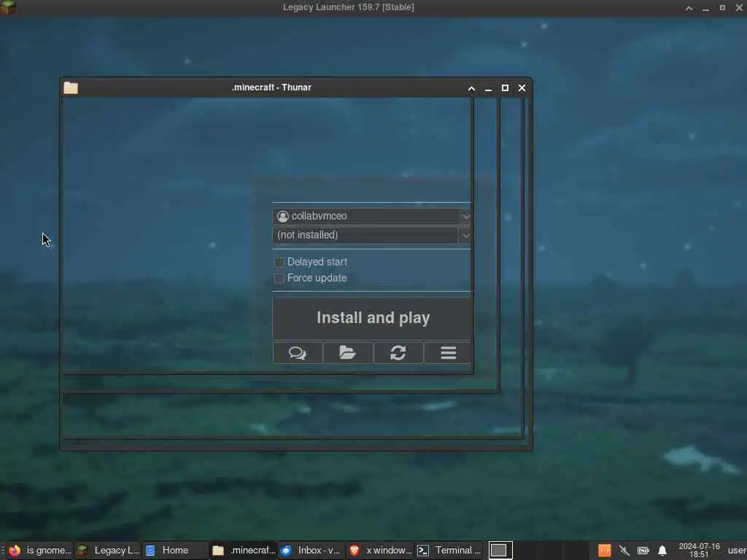Click the Install and play button
This screenshot has height=560, width=747.
(x=373, y=318)
